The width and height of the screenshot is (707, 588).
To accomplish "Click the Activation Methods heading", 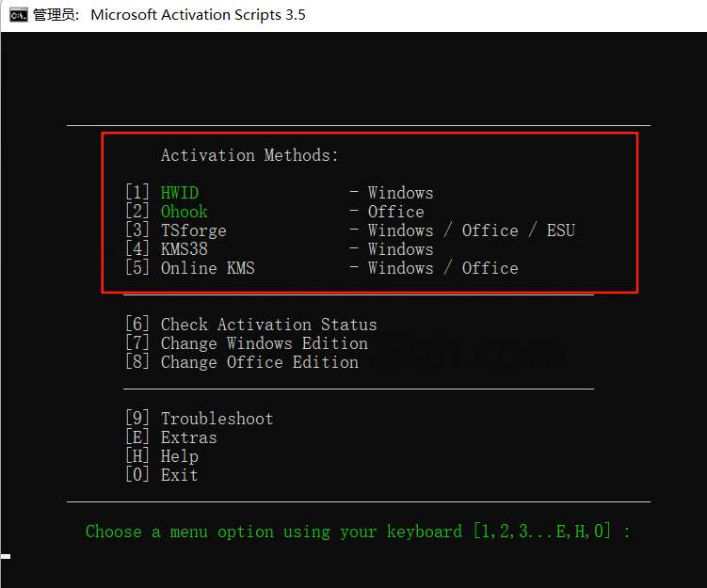I will [x=249, y=155].
